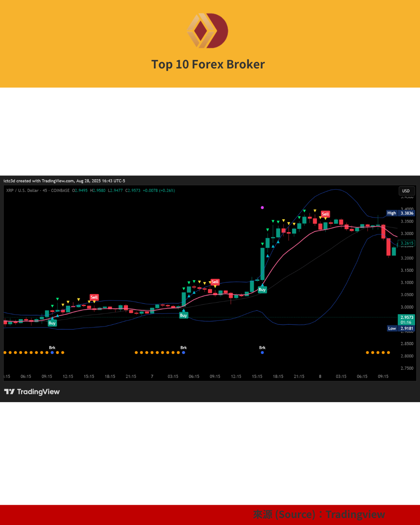420x525 pixels.
Task: Click the XRP / U.S. Dollar symbol title
Action: [23, 191]
